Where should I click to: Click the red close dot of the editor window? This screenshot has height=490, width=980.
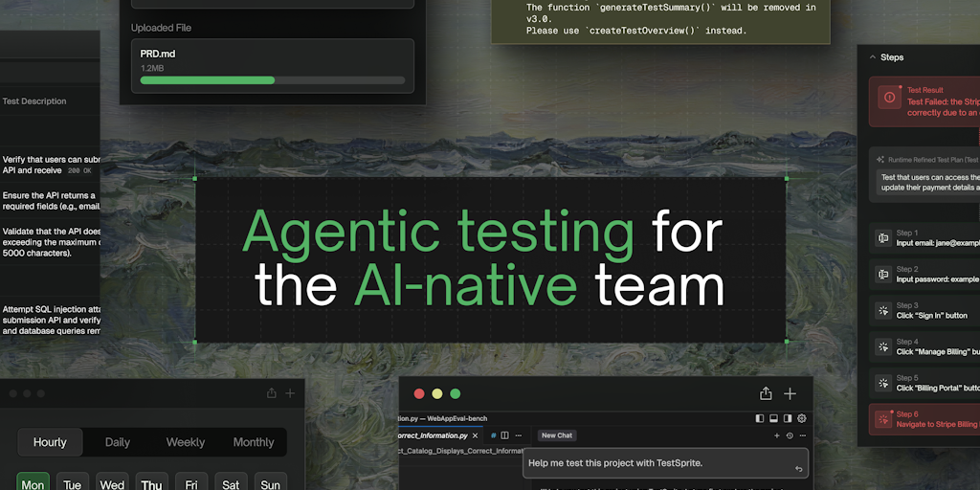tap(419, 393)
